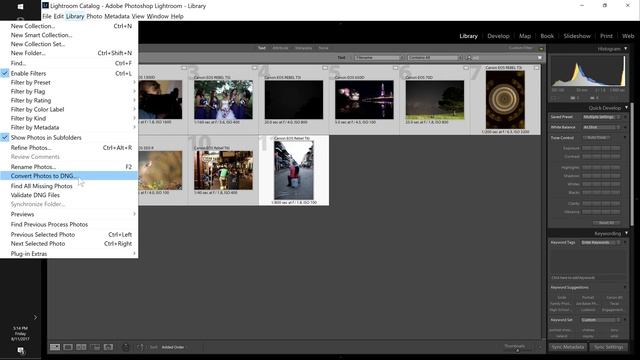The height and width of the screenshot is (360, 640).
Task: Open the Metadata menu in menu bar
Action: click(x=117, y=16)
